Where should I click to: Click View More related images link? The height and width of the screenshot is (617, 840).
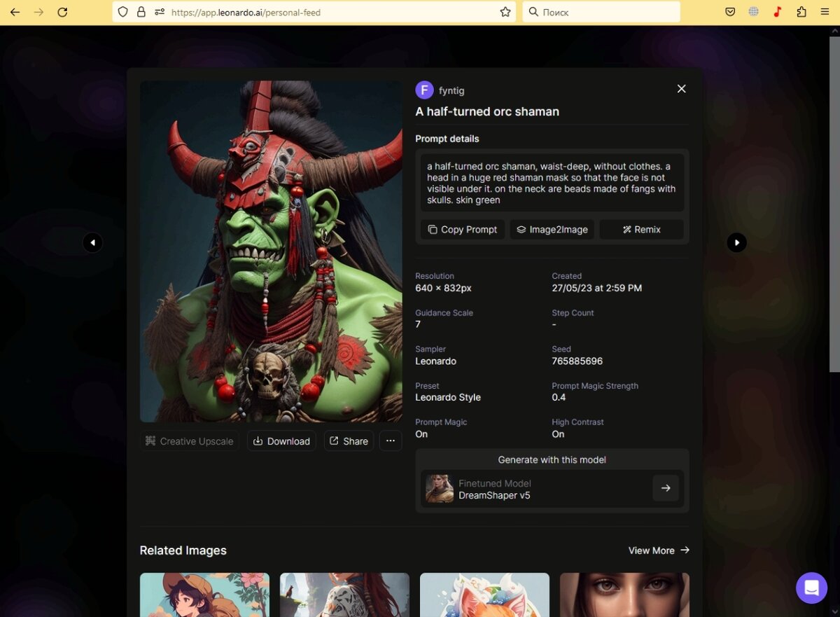pos(659,550)
